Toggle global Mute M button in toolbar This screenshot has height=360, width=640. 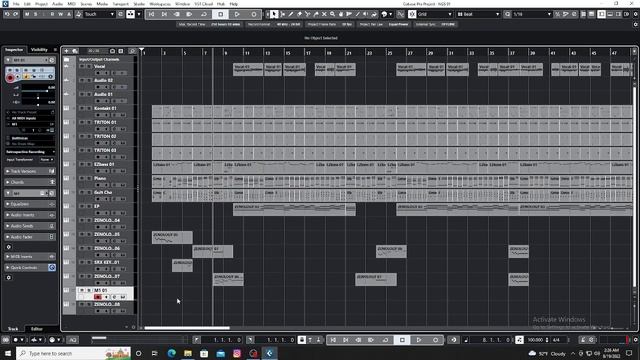point(27,14)
